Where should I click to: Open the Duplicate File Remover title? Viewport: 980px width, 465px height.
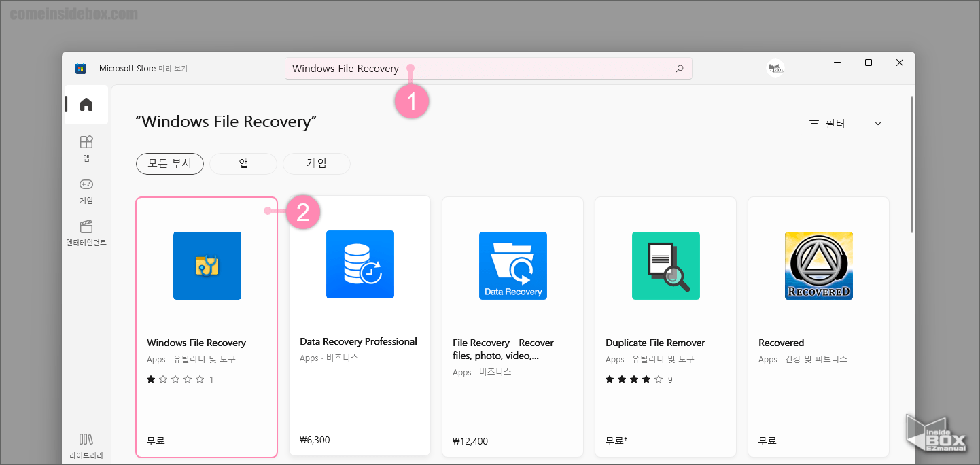(x=655, y=343)
